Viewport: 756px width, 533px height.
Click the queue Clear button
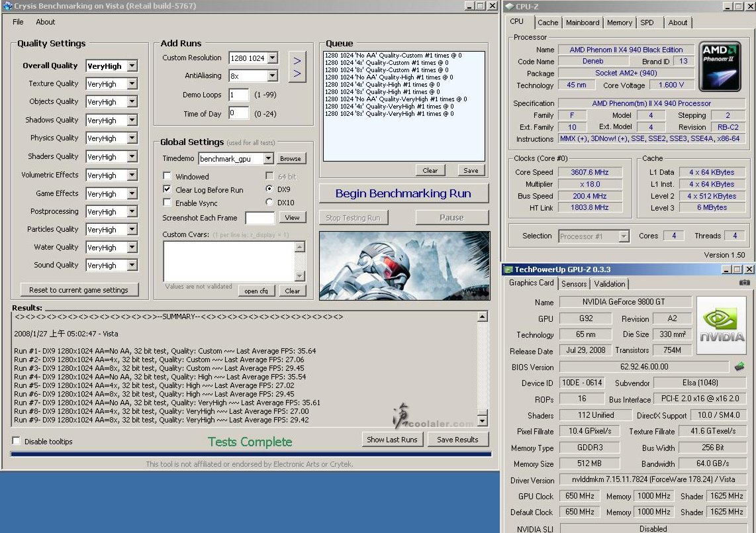[x=430, y=170]
